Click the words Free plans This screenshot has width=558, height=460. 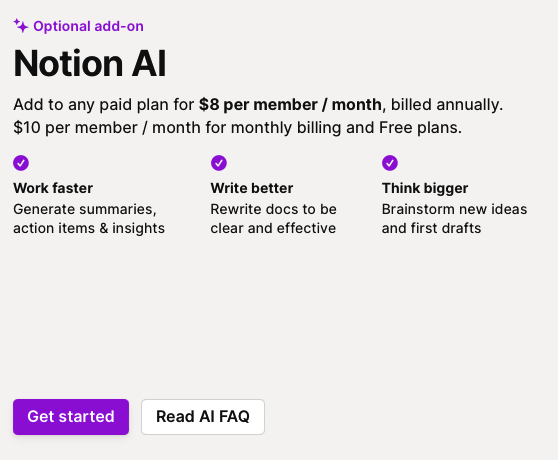[420, 128]
